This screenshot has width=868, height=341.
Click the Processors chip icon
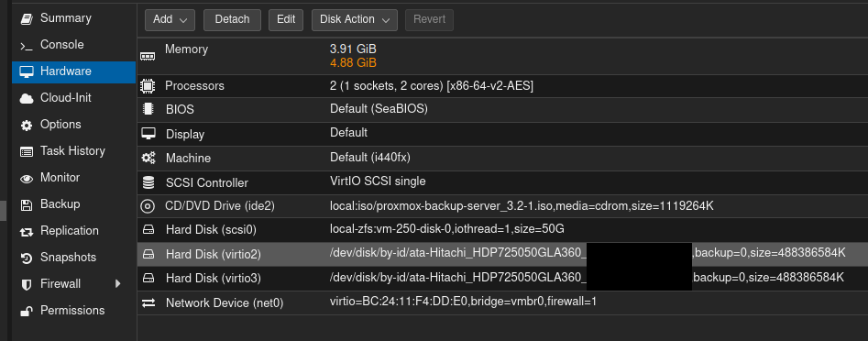point(148,86)
